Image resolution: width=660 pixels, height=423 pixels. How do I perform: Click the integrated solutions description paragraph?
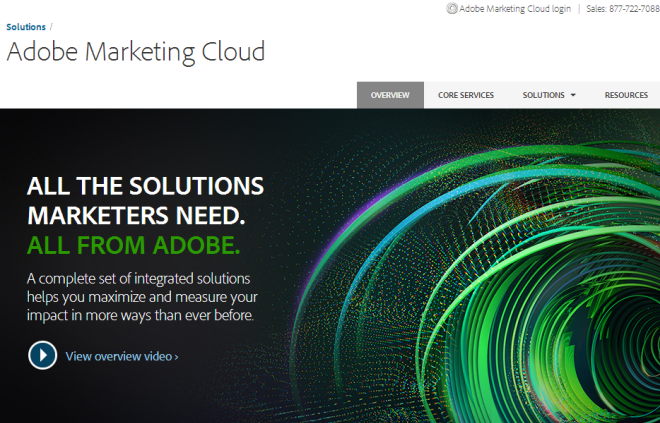click(142, 297)
